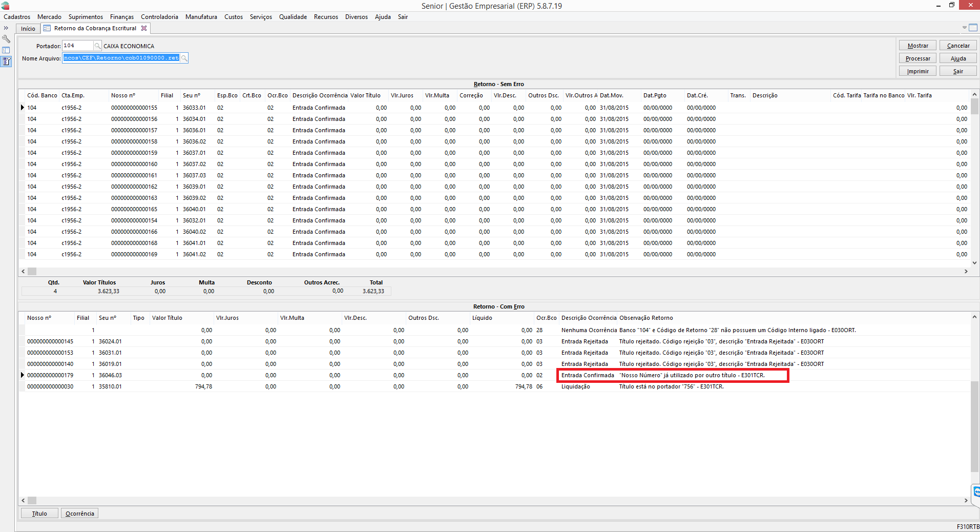Viewport: 980px width, 532px height.
Task: Click the Nome Arquivo input field
Action: (x=121, y=58)
